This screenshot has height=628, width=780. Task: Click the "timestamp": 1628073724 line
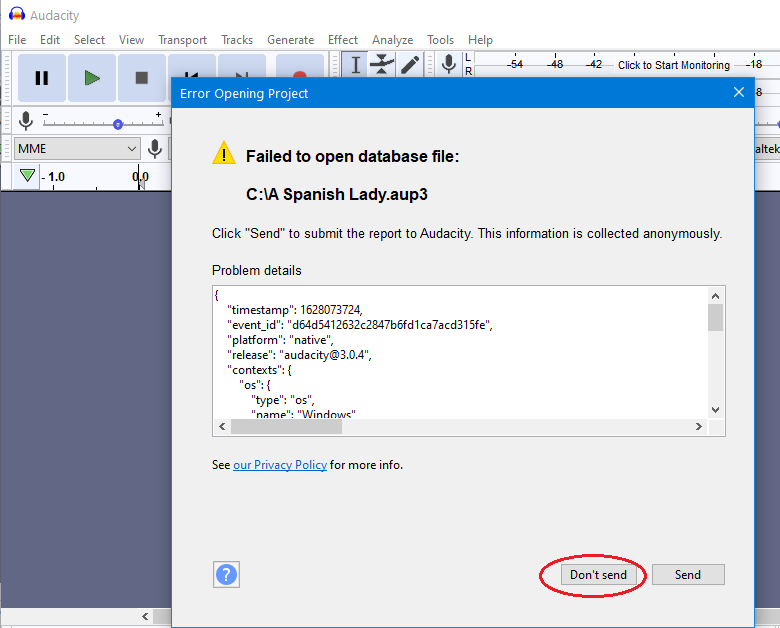[295, 310]
